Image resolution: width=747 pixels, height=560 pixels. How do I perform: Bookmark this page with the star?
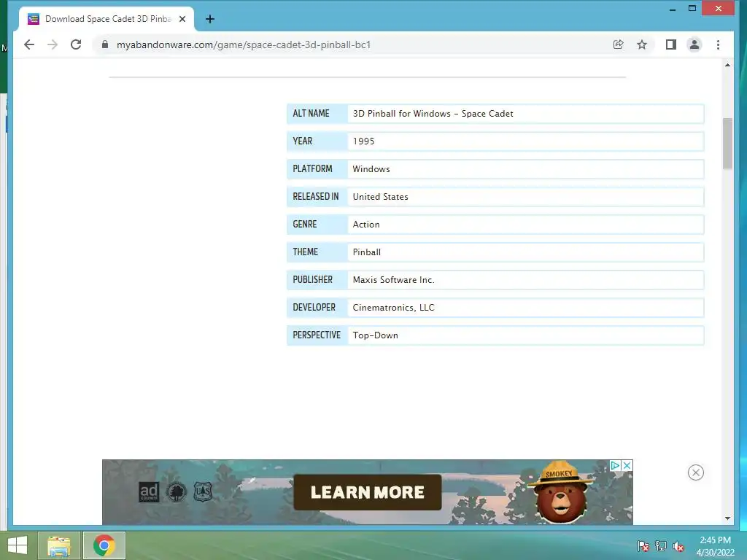[x=642, y=44]
